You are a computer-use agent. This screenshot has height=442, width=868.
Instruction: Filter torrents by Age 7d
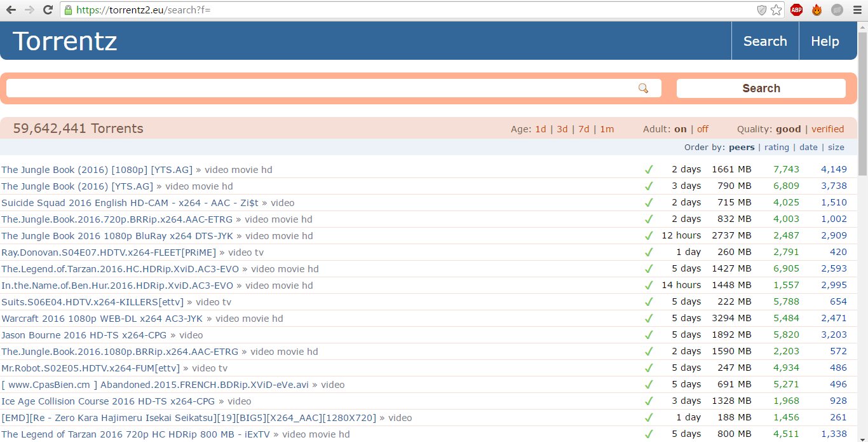click(x=584, y=129)
